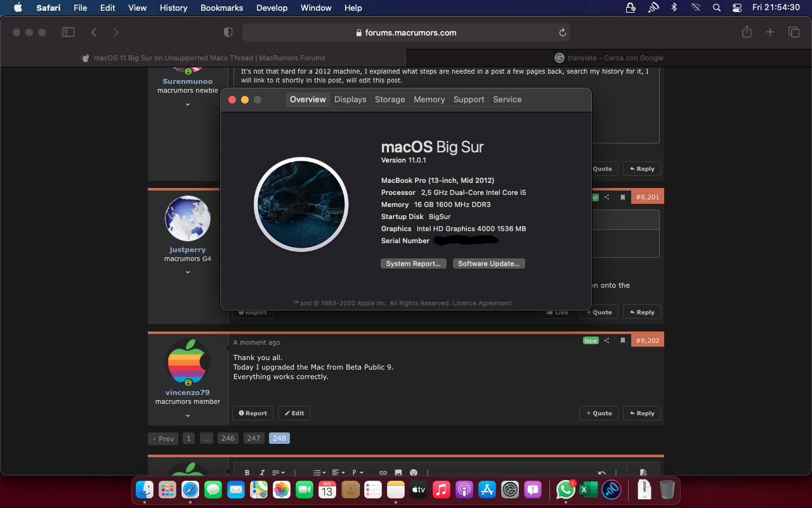Open the Licence Agreement link
The height and width of the screenshot is (508, 812).
tap(482, 304)
